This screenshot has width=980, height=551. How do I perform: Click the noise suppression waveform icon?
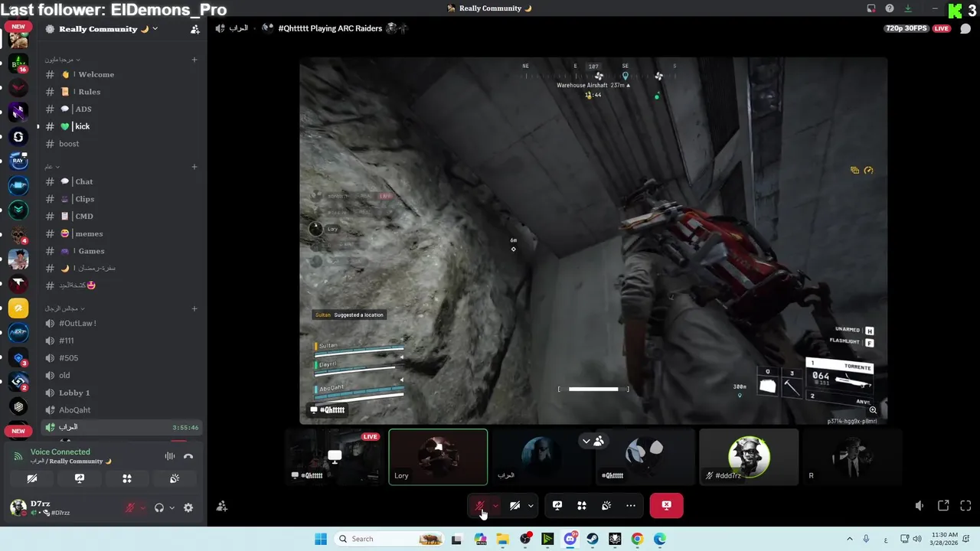(170, 456)
